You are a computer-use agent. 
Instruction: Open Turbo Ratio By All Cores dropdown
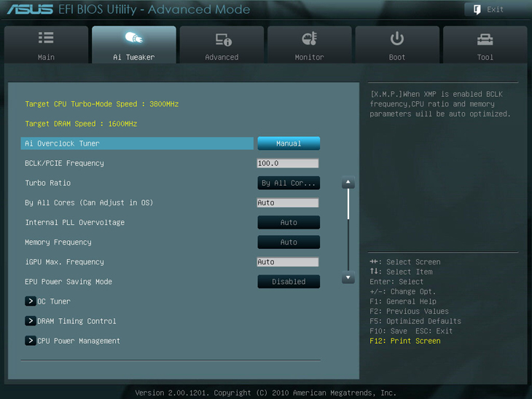pyautogui.click(x=289, y=183)
